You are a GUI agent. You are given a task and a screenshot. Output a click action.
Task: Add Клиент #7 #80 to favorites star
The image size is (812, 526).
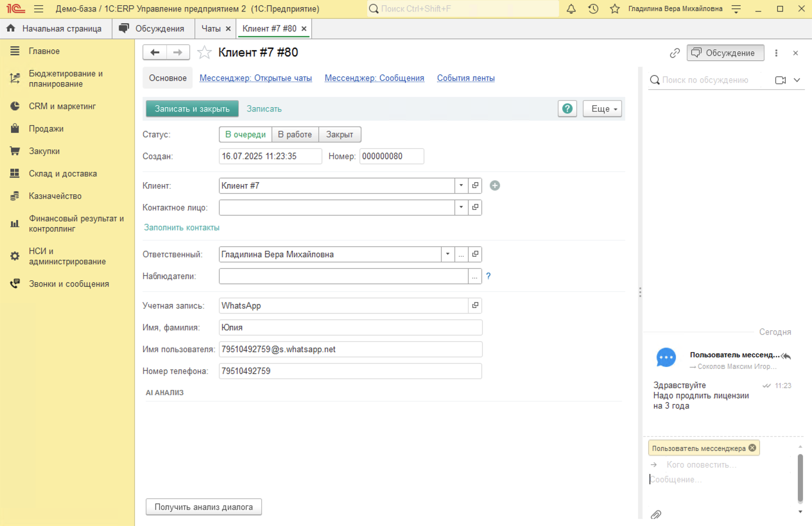pyautogui.click(x=204, y=53)
